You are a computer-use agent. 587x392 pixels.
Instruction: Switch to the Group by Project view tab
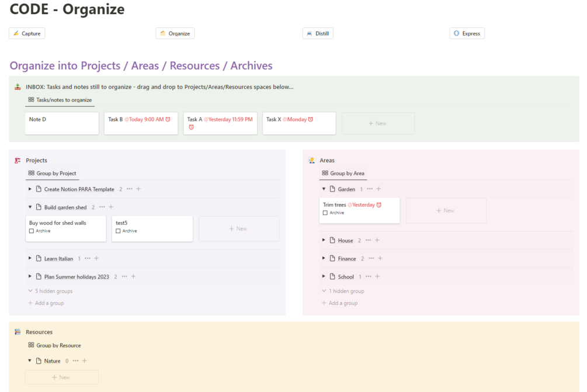[x=52, y=174]
